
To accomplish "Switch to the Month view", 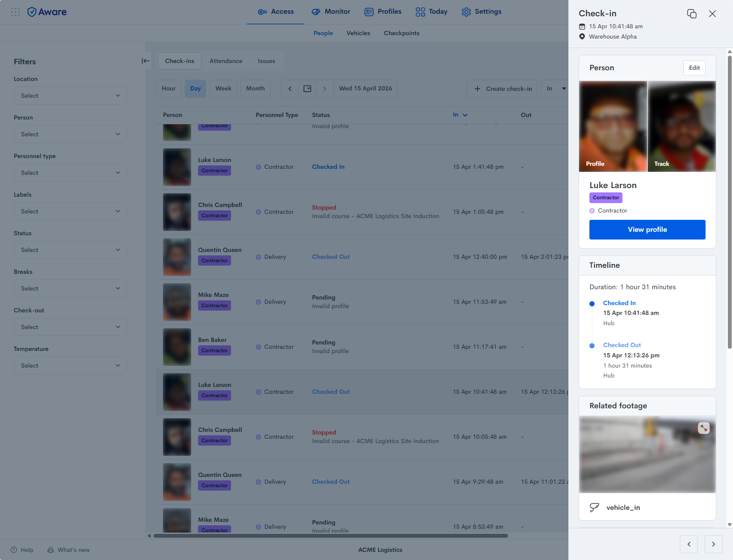I will 255,89.
